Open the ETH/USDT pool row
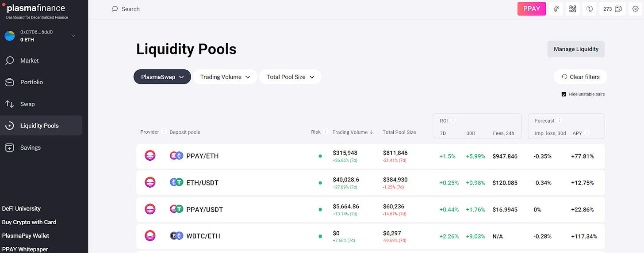 click(x=371, y=183)
